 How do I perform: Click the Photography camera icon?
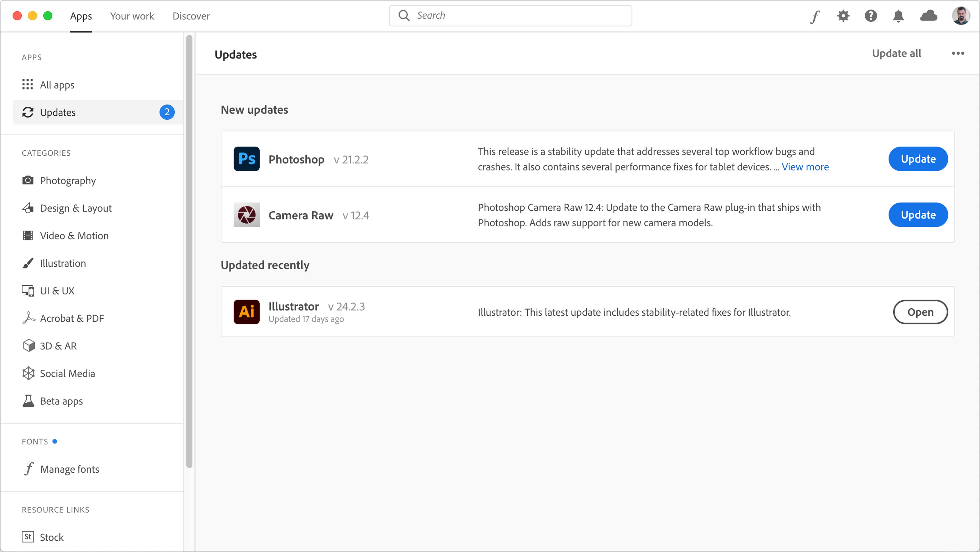point(27,180)
